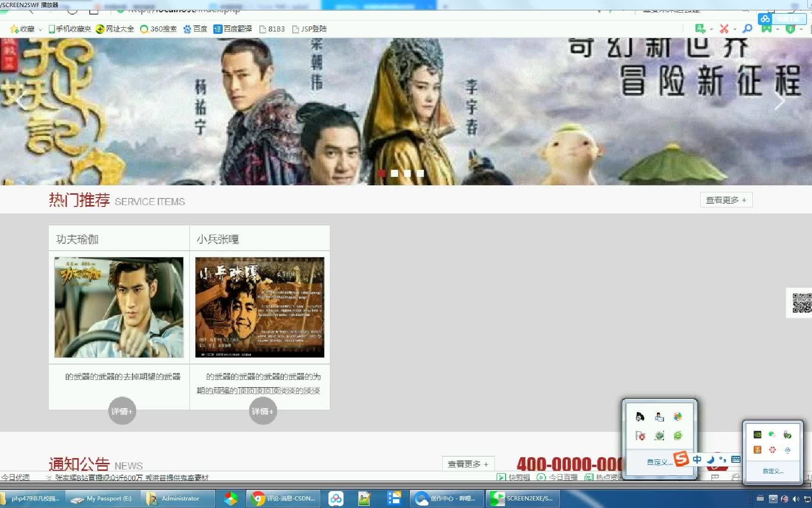Viewport: 812px width, 508px height.
Task: Click the safely remove USB tray icon
Action: click(x=788, y=435)
